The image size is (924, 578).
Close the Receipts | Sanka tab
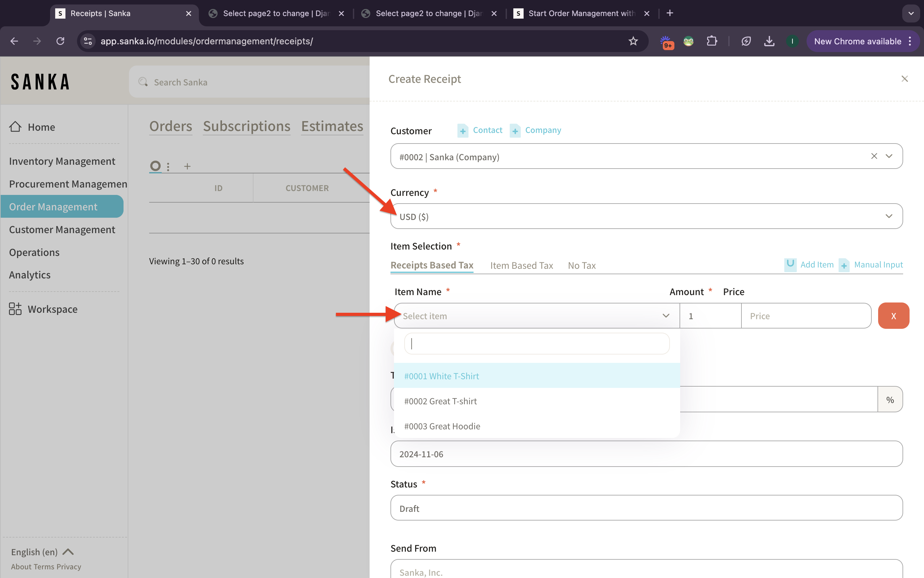[189, 13]
